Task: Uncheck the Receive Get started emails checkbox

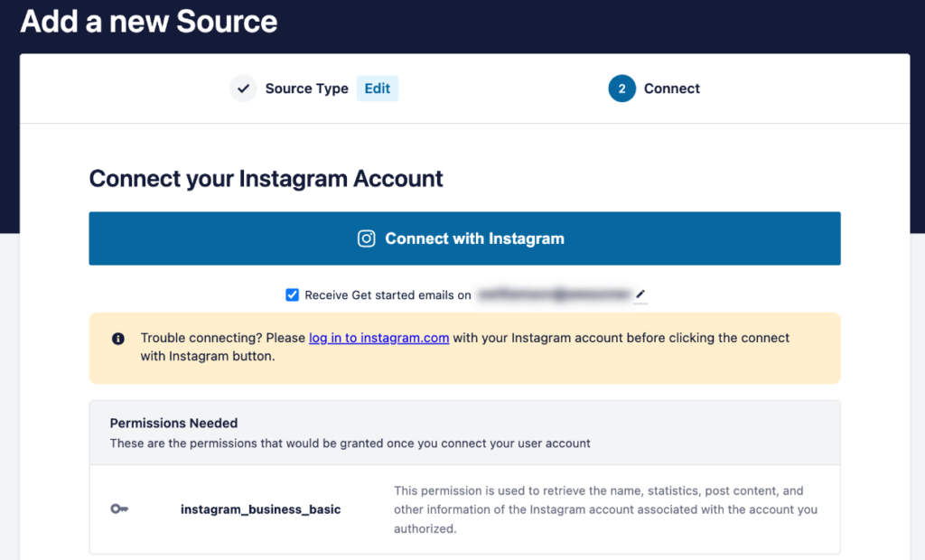Action: 292,295
